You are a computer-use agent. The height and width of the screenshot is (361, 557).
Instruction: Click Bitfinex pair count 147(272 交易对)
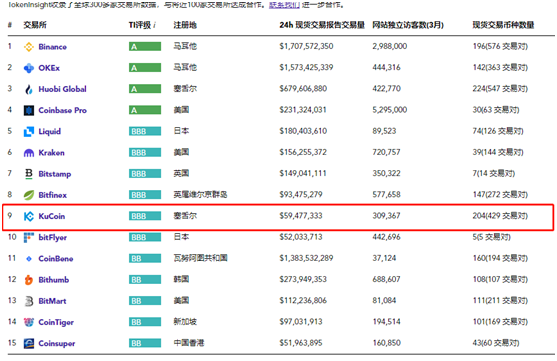tap(500, 194)
